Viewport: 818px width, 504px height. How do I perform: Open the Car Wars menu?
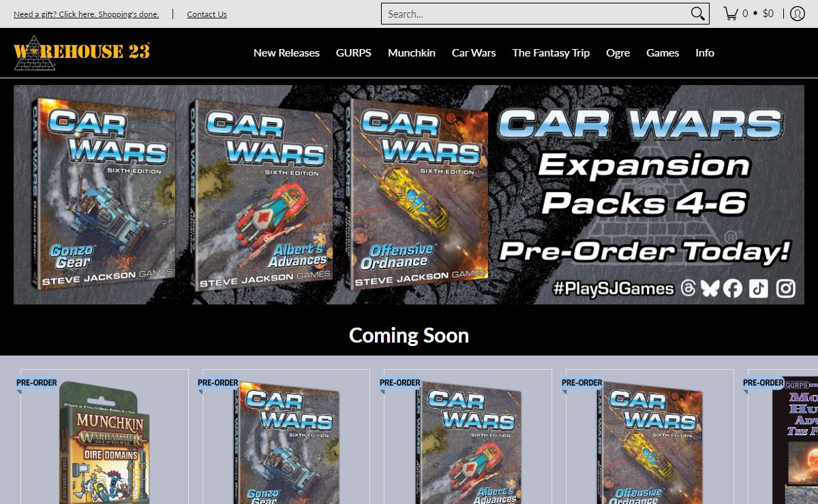point(474,52)
